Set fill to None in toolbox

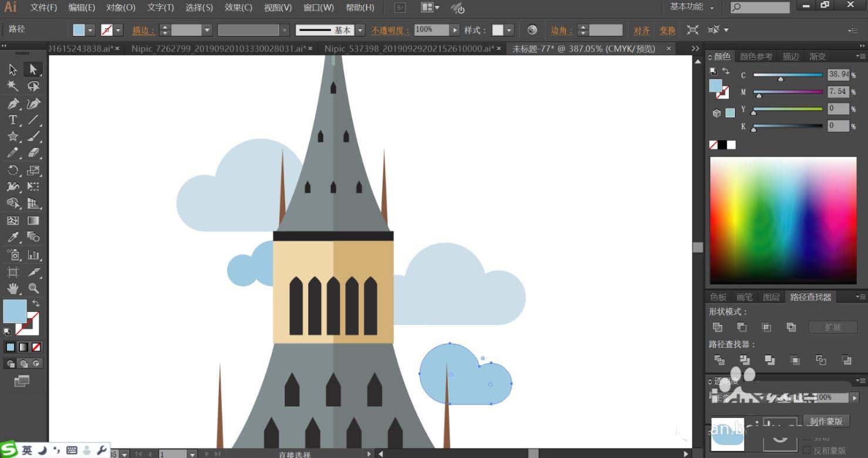pos(36,347)
